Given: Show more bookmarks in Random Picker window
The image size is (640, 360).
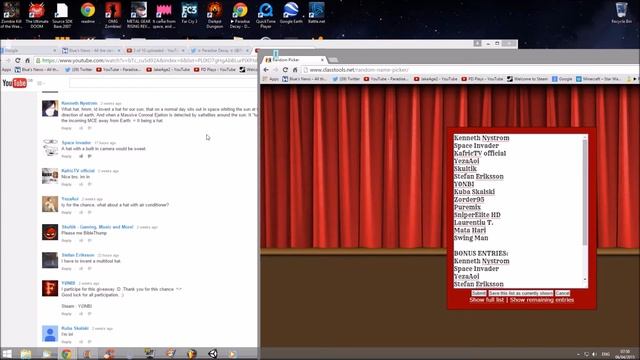Looking at the screenshot, I should 635,79.
